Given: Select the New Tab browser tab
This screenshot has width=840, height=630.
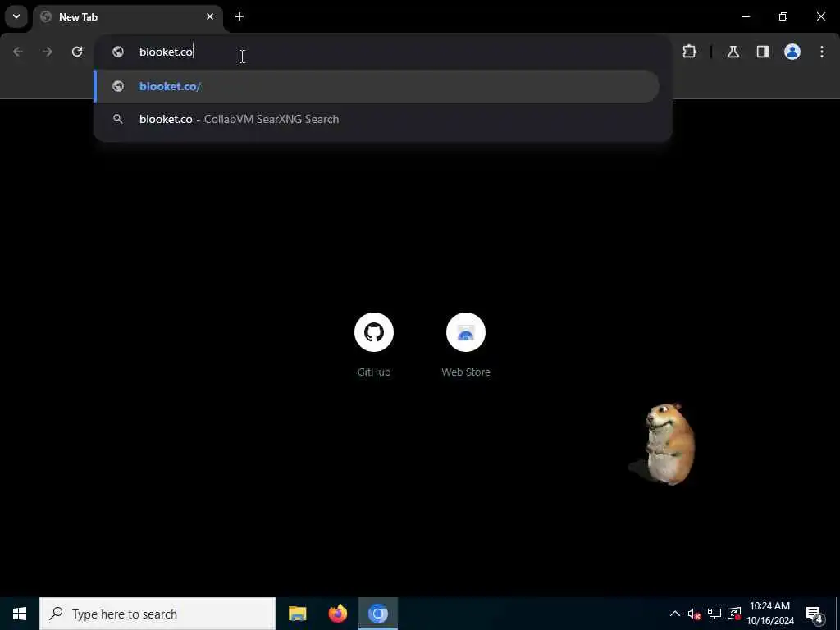Looking at the screenshot, I should (128, 17).
